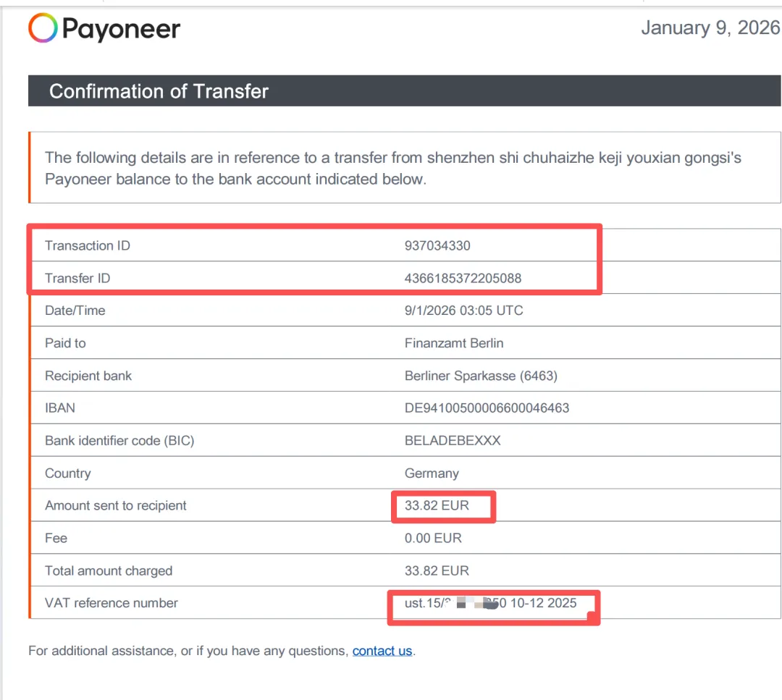Image resolution: width=782 pixels, height=700 pixels.
Task: Select Amount sent to recipient value 33.82 EUR
Action: tap(437, 505)
